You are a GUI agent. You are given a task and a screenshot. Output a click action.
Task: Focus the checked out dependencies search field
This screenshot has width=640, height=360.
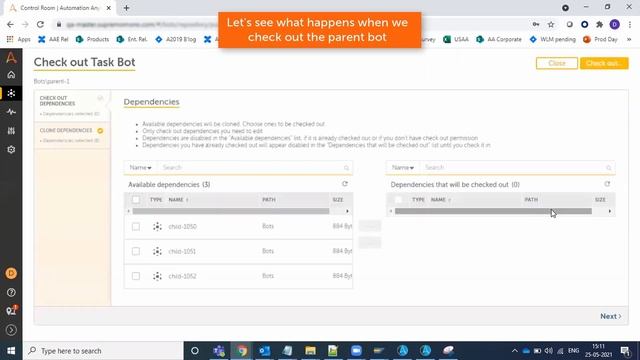click(513, 168)
